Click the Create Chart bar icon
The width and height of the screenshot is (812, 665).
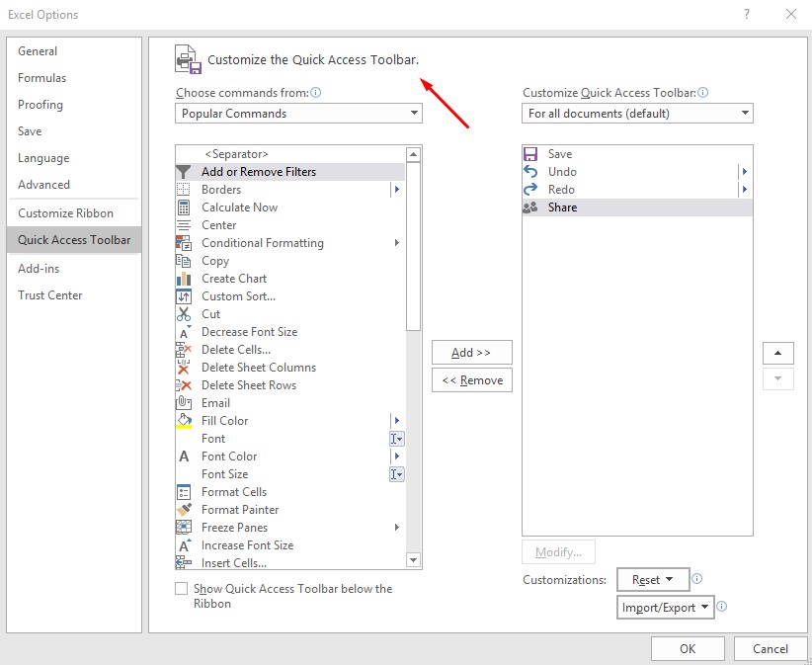(184, 279)
